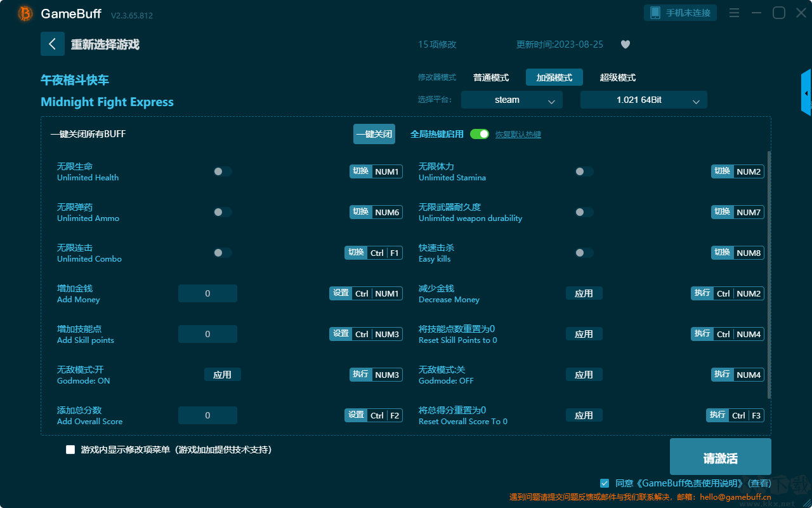Click NUM3 hotkey for Godmode ON
This screenshot has height=508, width=812.
point(376,375)
